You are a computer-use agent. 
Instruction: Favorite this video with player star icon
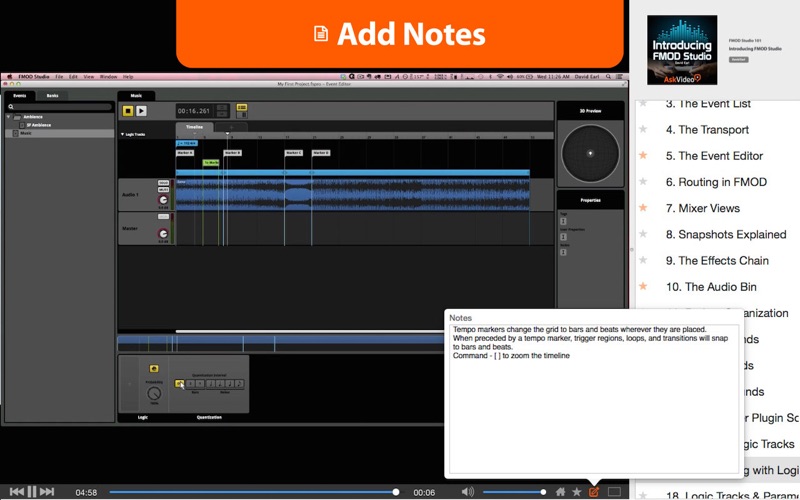click(x=577, y=492)
